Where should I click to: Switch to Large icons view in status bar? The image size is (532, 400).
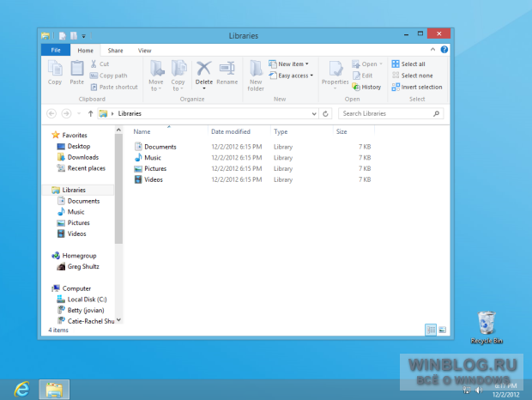(443, 330)
